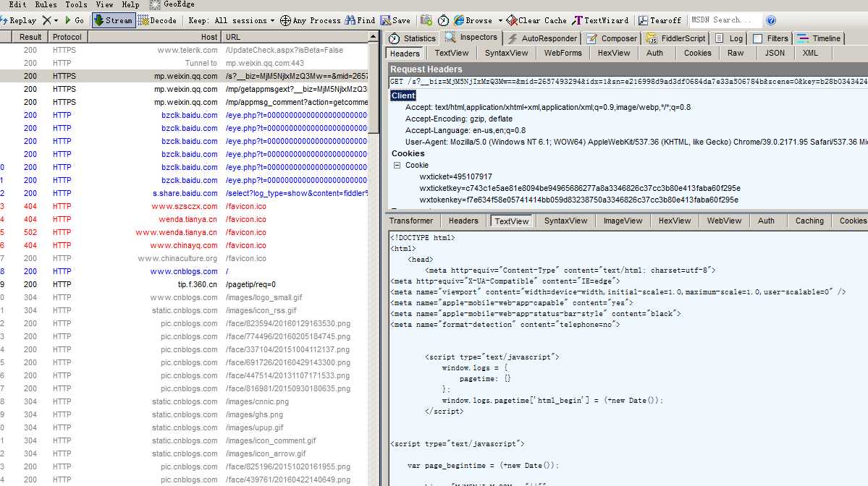
Task: Select request Raw tab
Action: click(735, 53)
